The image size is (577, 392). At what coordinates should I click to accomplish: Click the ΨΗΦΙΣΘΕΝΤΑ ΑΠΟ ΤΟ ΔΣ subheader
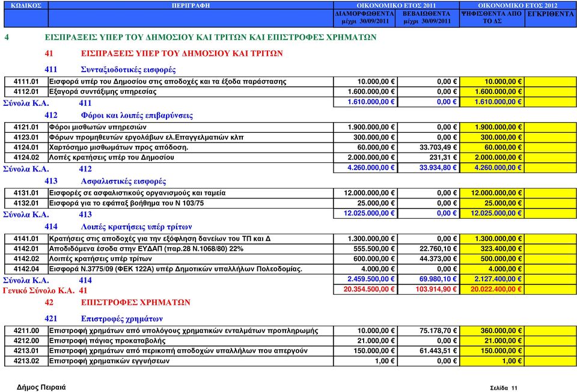point(492,17)
